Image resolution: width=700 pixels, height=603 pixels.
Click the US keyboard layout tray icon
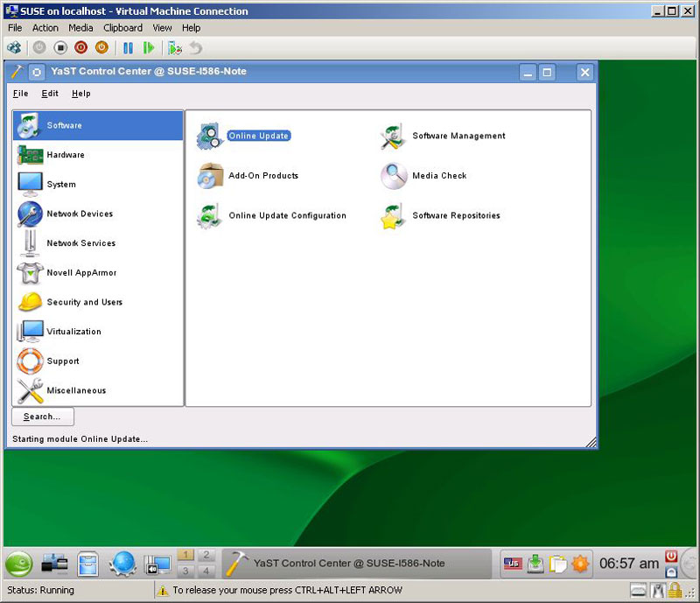[513, 564]
